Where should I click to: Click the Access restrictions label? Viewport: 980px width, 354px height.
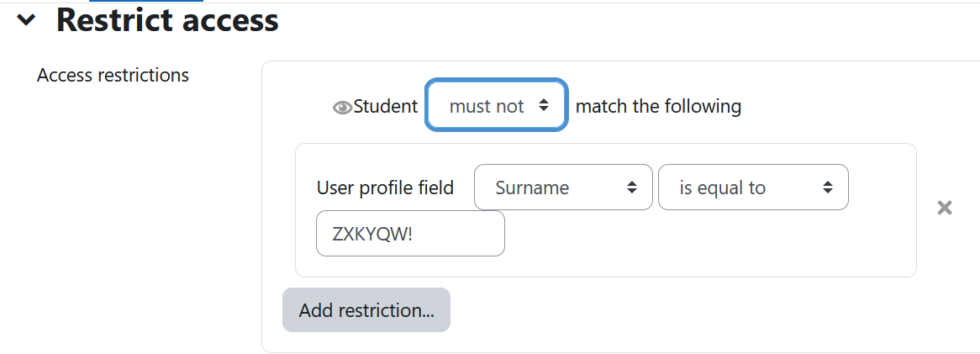113,75
